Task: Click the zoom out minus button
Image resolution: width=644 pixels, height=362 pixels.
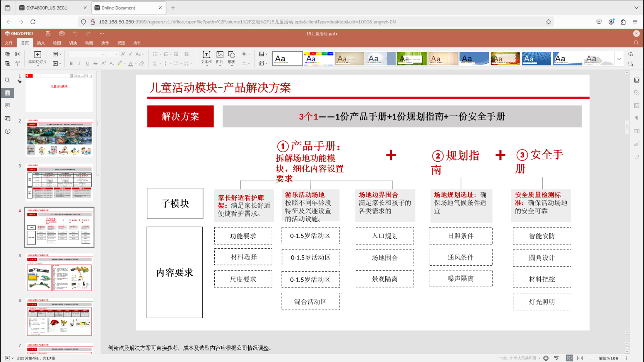Action: click(x=590, y=358)
